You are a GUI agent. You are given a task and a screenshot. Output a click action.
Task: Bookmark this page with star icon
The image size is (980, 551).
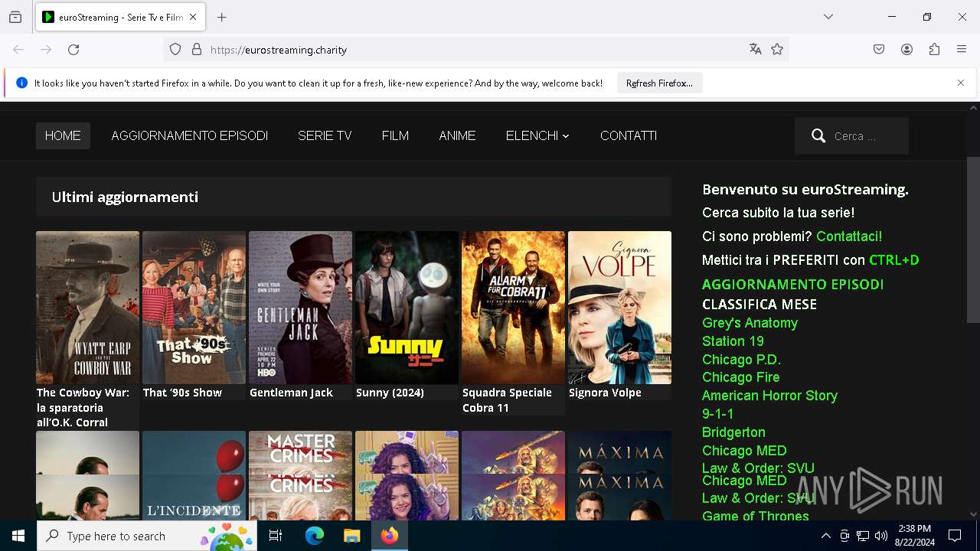777,50
